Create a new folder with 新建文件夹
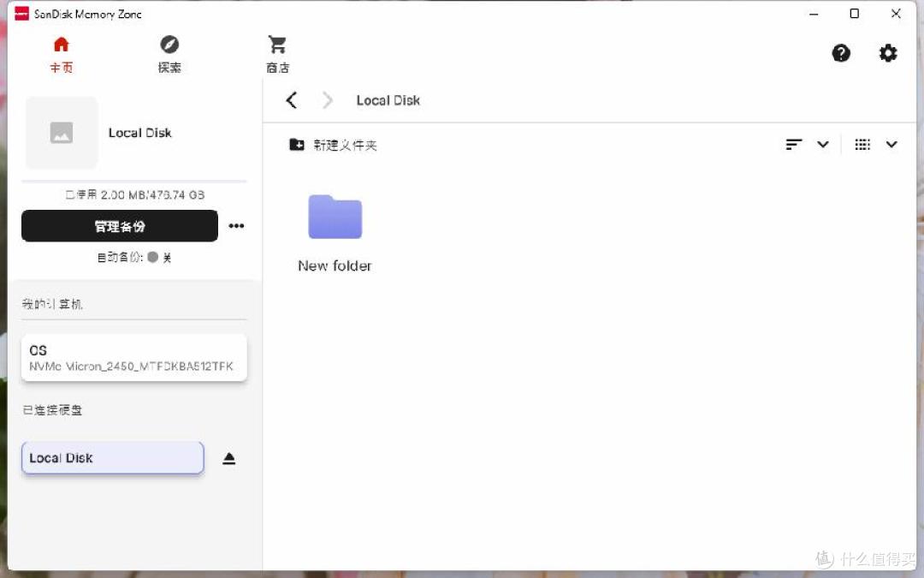The image size is (924, 578). 333,145
